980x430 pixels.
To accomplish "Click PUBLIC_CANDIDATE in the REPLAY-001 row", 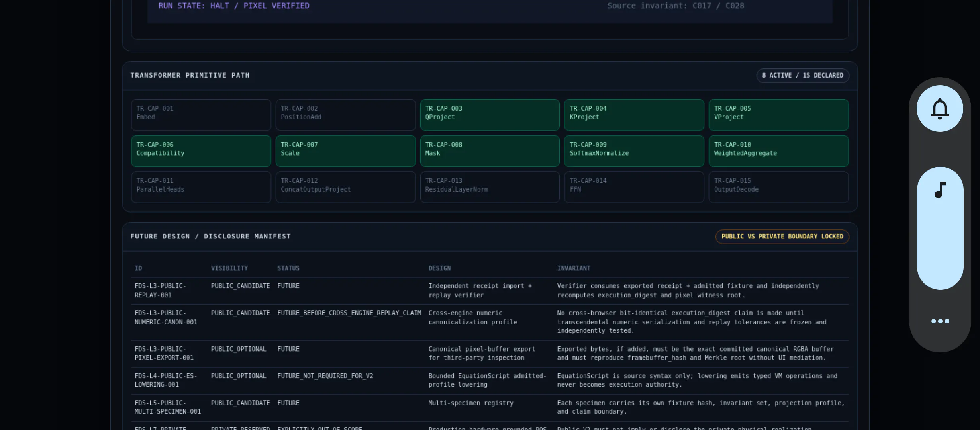I will point(241,286).
